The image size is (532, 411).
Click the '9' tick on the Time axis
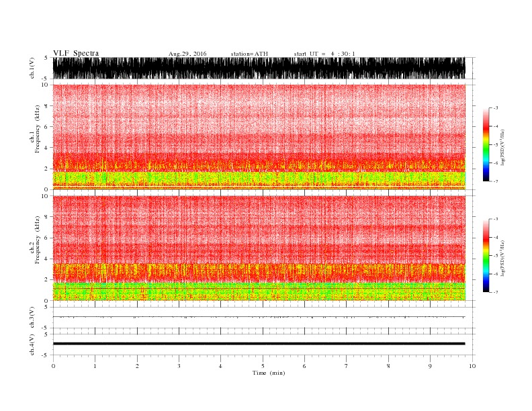[430, 366]
